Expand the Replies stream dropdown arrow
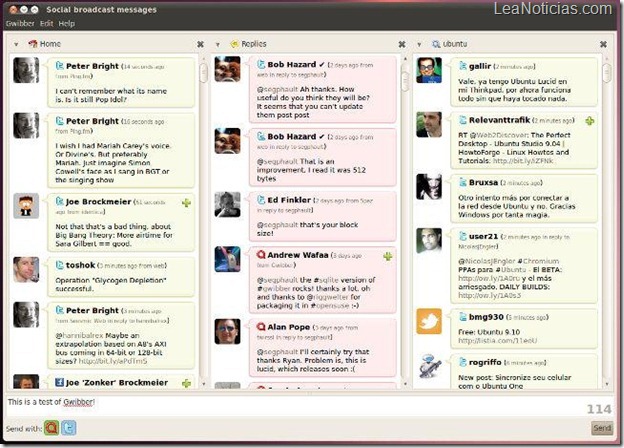 point(218,45)
